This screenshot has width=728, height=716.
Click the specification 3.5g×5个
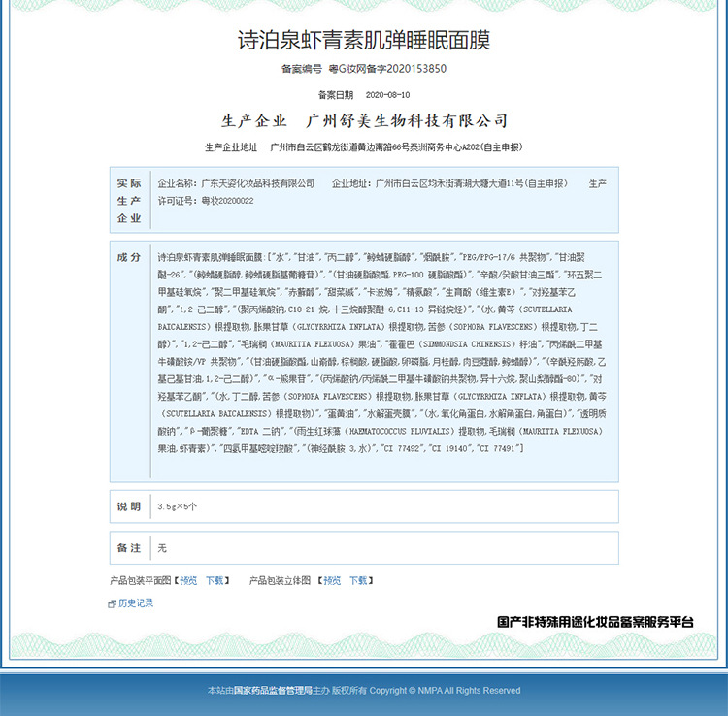[x=178, y=506]
